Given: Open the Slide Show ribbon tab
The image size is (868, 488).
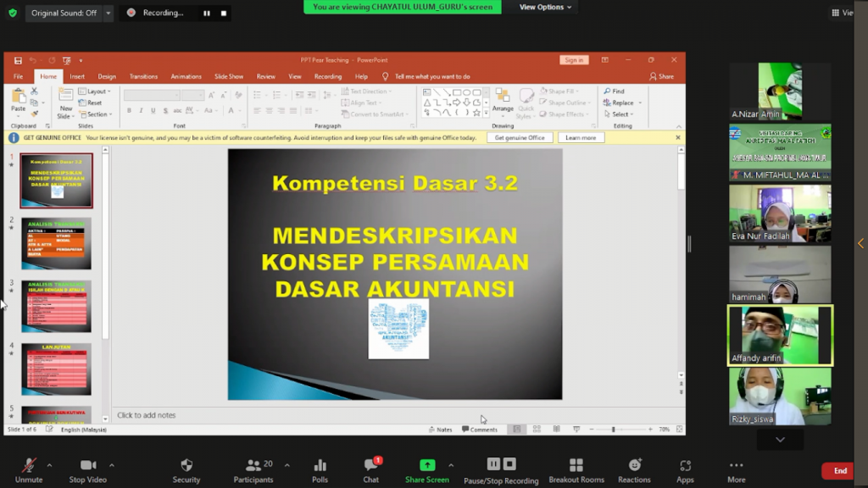Looking at the screenshot, I should [x=228, y=76].
